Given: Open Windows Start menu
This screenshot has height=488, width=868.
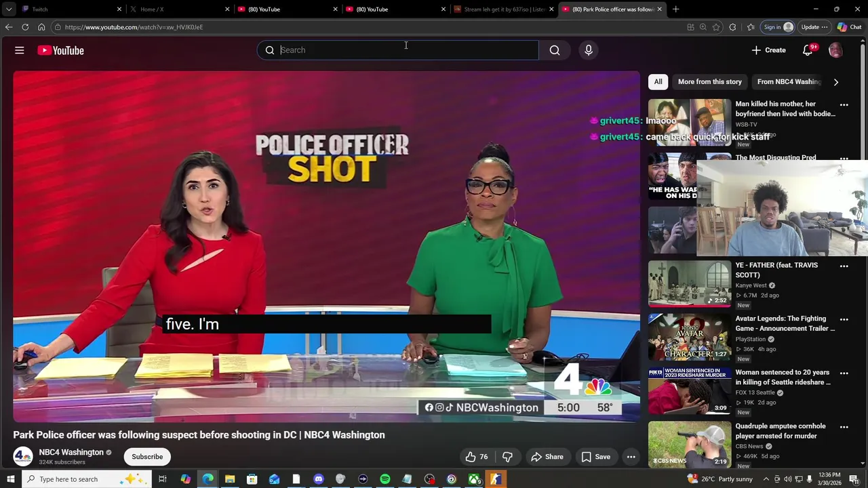Looking at the screenshot, I should [x=10, y=479].
